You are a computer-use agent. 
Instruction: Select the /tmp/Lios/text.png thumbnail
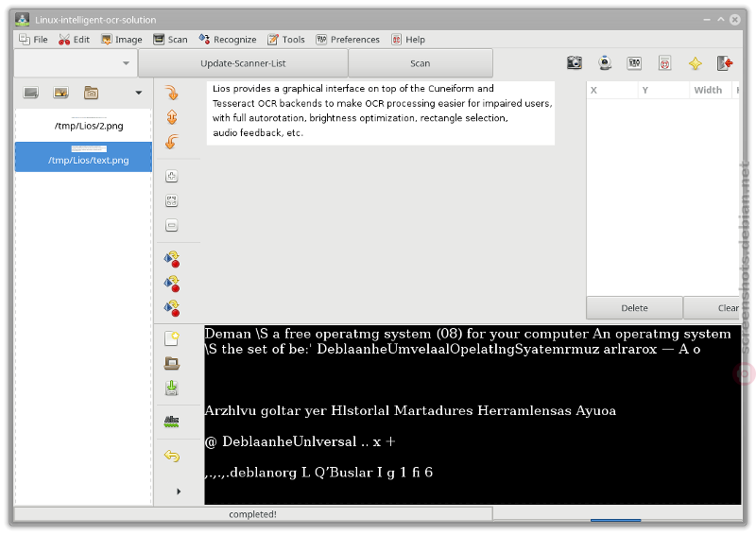click(x=83, y=157)
